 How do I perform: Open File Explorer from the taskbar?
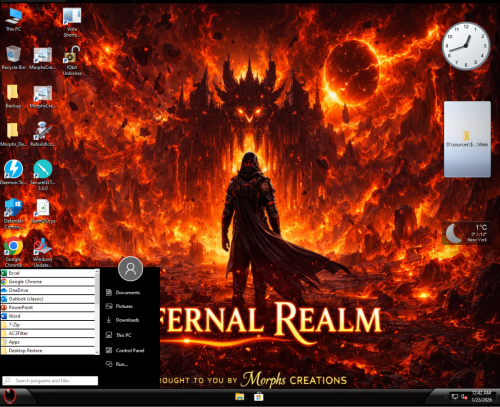(x=239, y=397)
